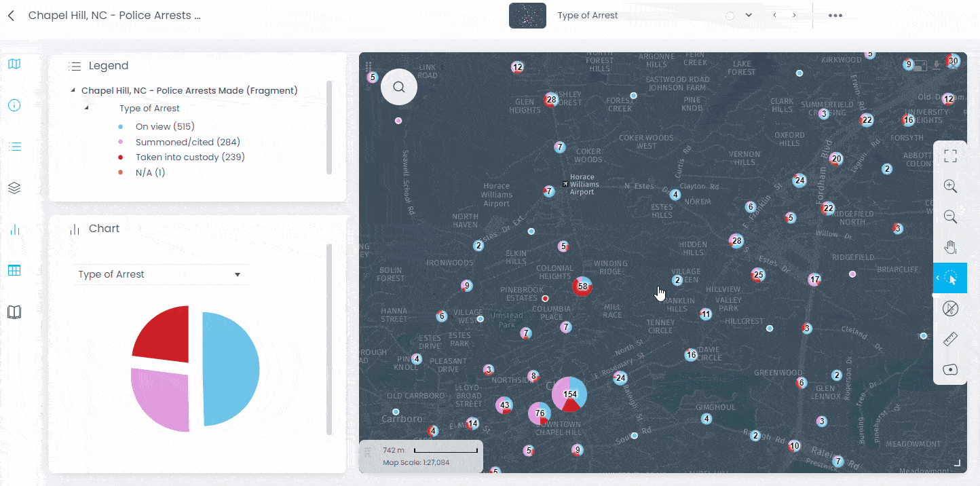Screen dimensions: 980x486
Task: Click the scale bar drag handle
Action: [x=368, y=452]
